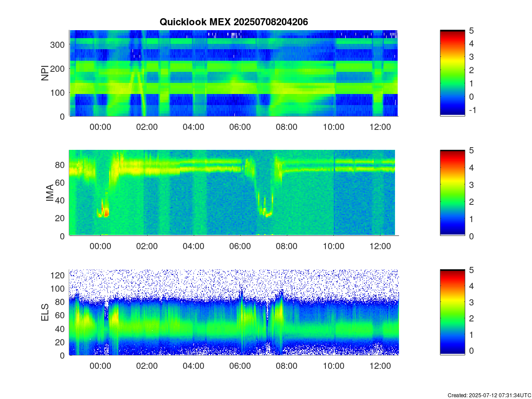Screen dimensions: 532x399
Task: Click the '200' tick on the NPI y-axis
Action: [x=59, y=69]
